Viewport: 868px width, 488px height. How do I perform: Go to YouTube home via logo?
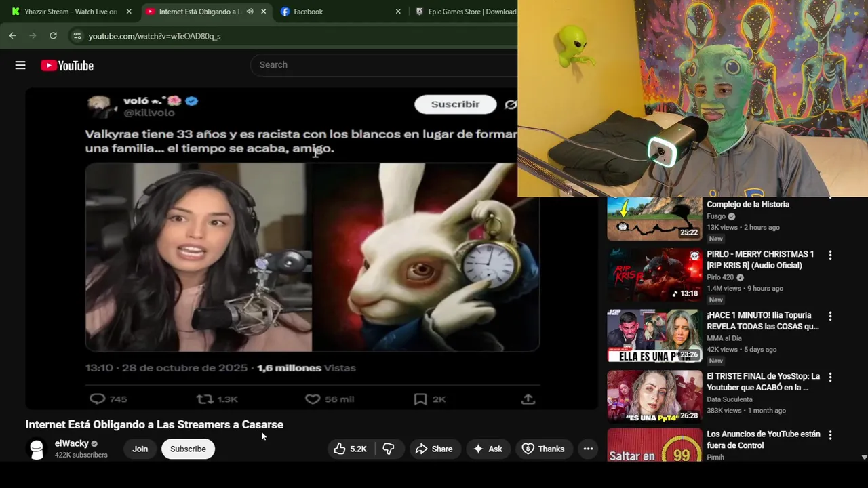pyautogui.click(x=67, y=66)
